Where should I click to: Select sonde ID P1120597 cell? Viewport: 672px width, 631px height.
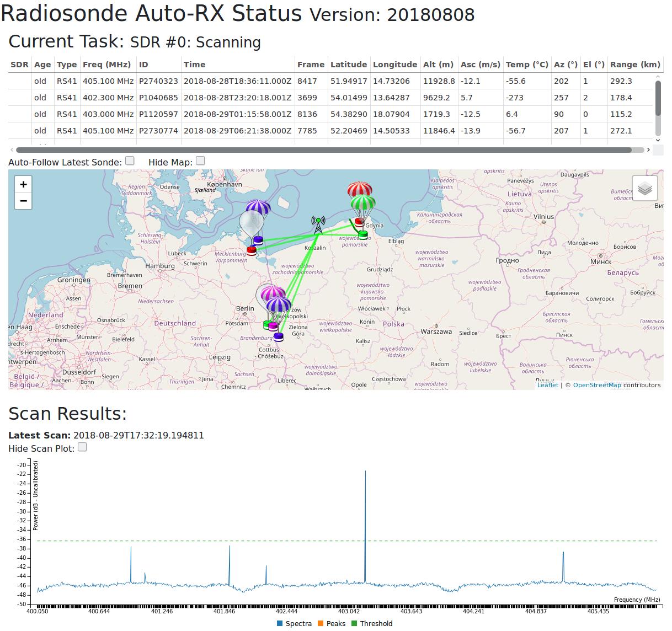[158, 114]
